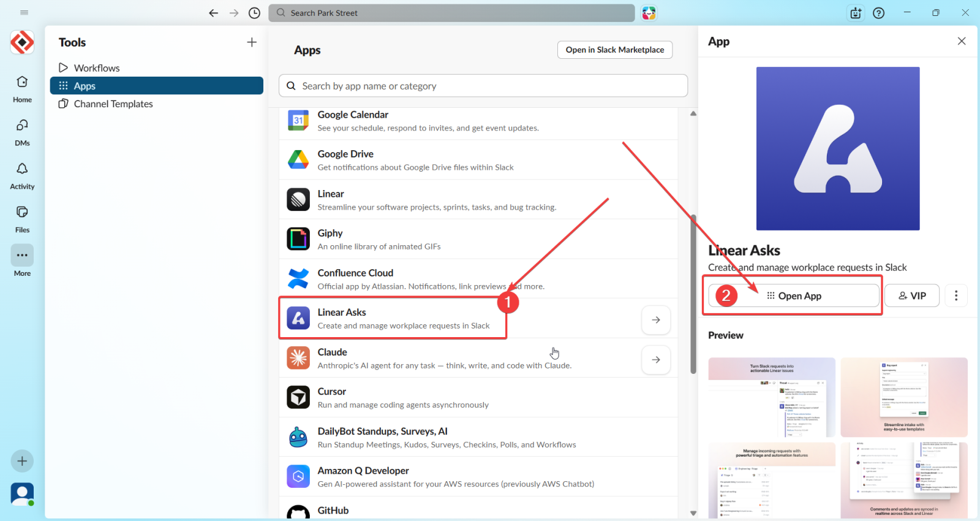
Task: Click the VIP button
Action: 912,295
